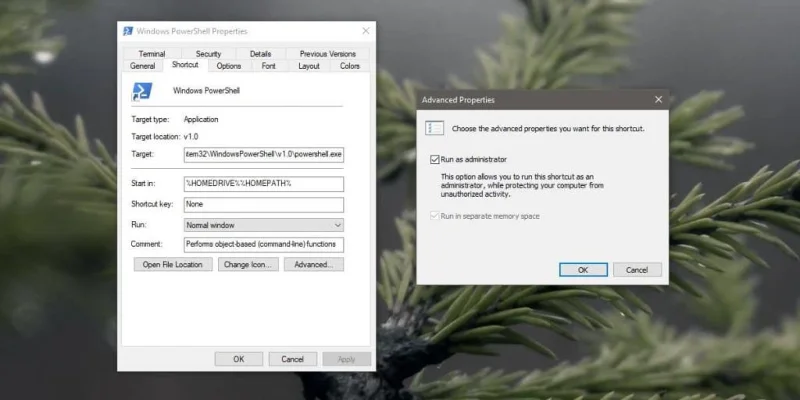Click the large Windows PowerShell shortcut icon

[x=142, y=92]
